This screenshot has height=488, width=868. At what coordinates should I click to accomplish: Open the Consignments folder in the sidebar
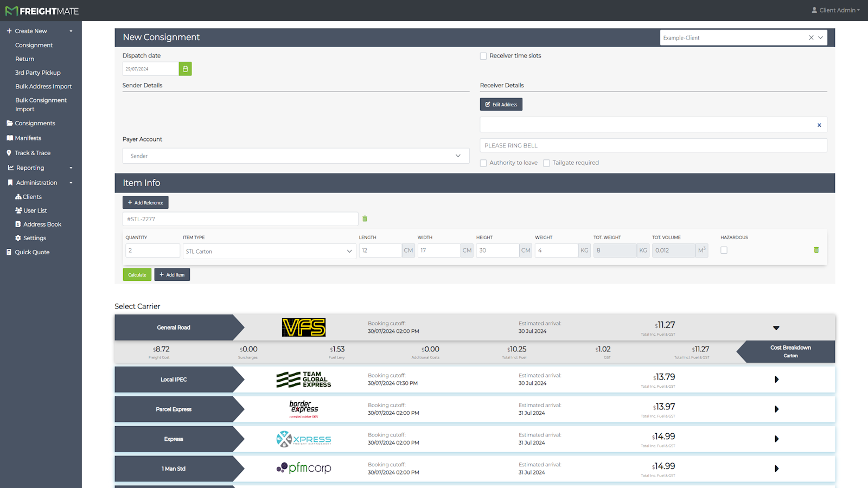35,123
